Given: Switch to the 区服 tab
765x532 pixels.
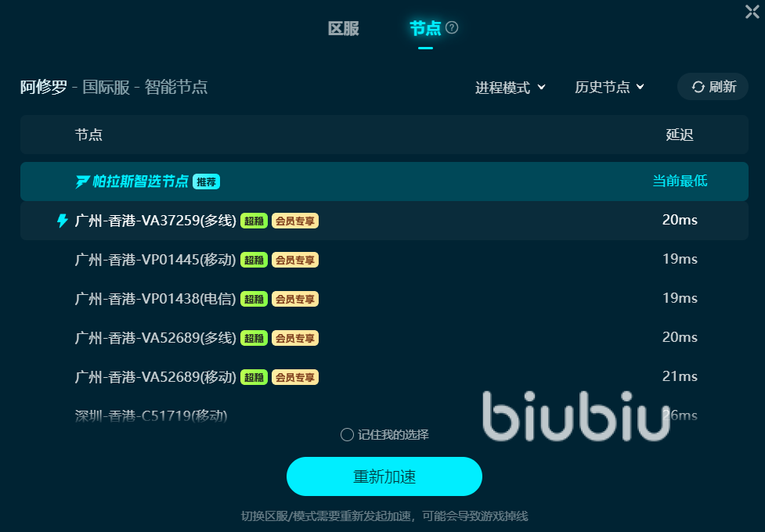Looking at the screenshot, I should point(344,28).
